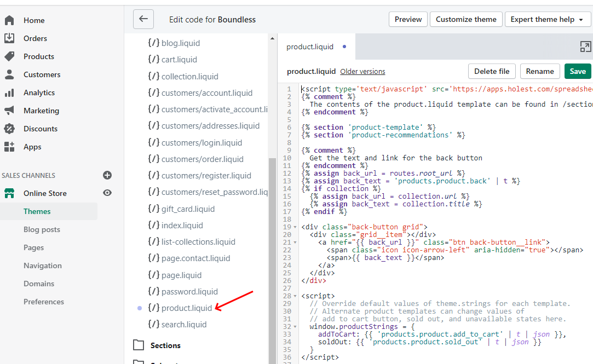Viewport: 593px width, 364px height.
Task: Open Expert theme help dropdown
Action: pos(548,19)
